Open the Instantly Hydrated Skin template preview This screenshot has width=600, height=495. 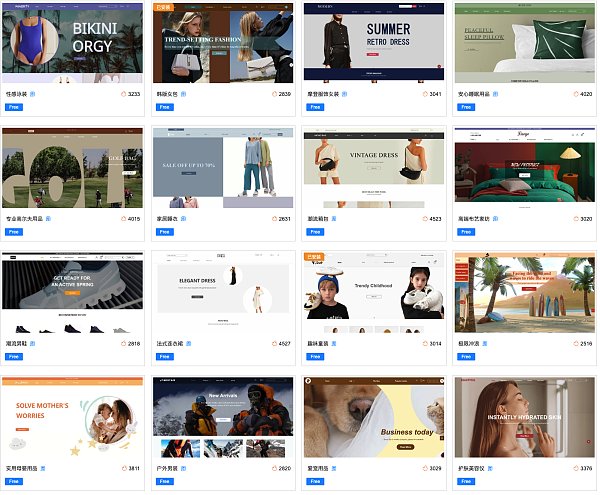point(525,418)
